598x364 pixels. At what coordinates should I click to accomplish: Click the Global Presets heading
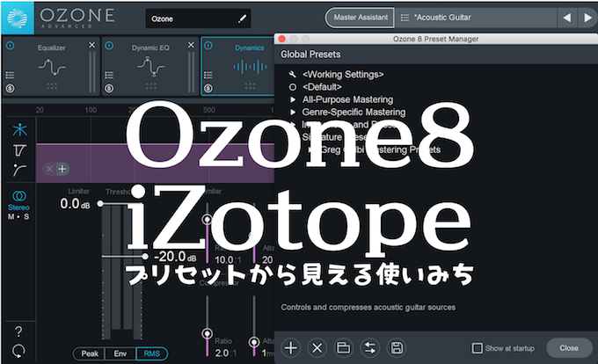[x=310, y=55]
